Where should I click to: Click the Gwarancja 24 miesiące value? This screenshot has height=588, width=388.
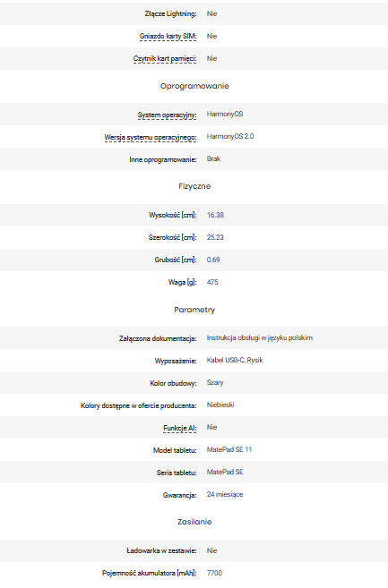(225, 495)
